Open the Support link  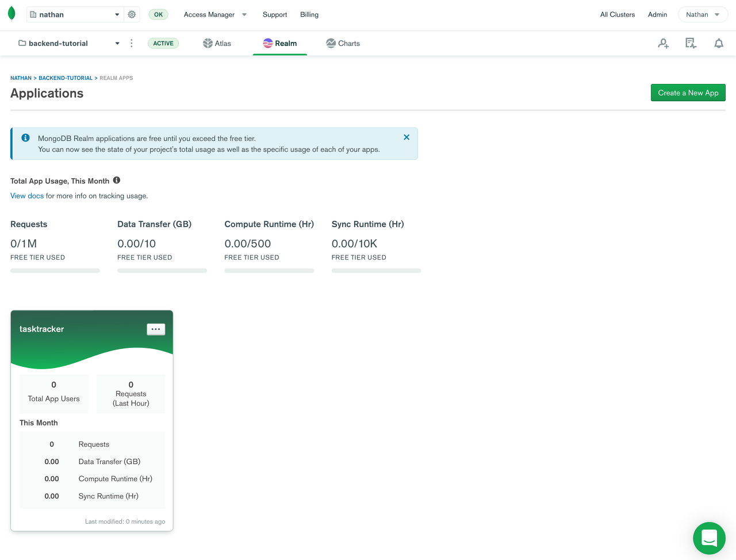[x=275, y=14]
